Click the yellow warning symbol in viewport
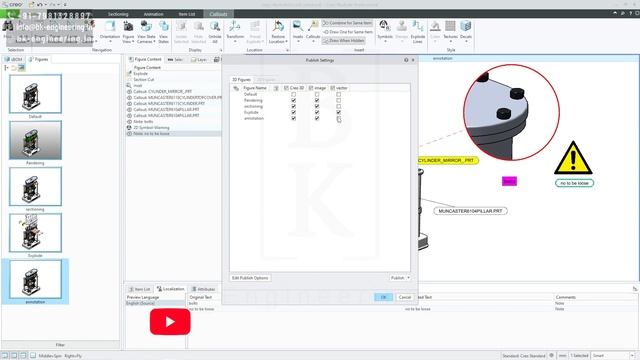This screenshot has width=640, height=360. coord(573,158)
